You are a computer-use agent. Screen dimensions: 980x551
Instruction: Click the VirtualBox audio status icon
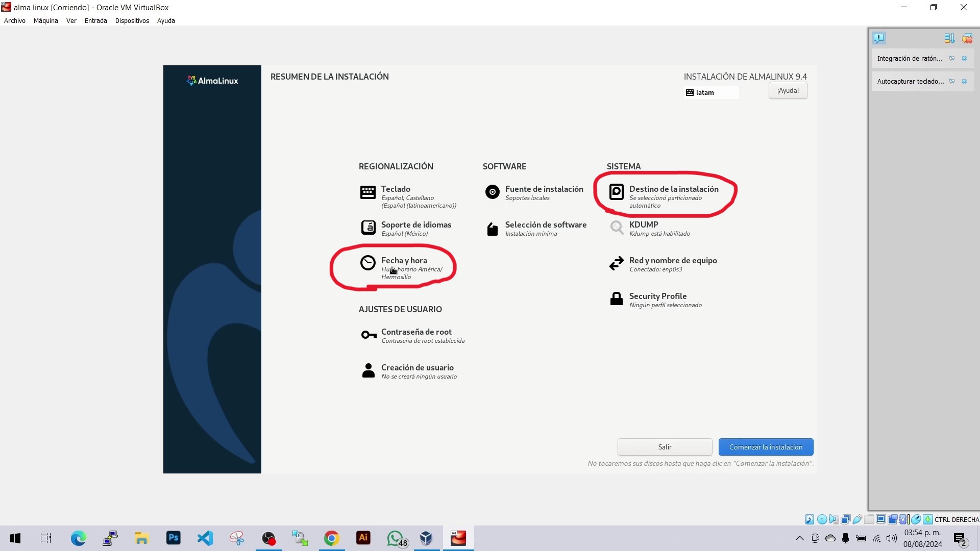tap(834, 519)
